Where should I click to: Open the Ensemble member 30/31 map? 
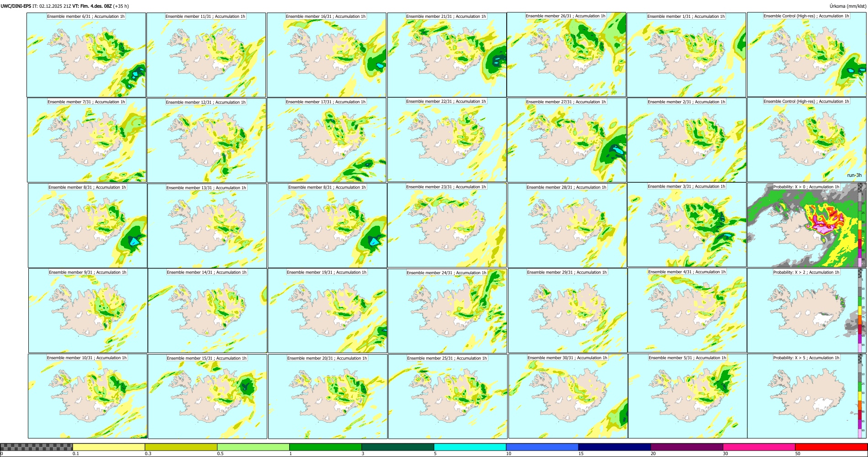tap(568, 396)
